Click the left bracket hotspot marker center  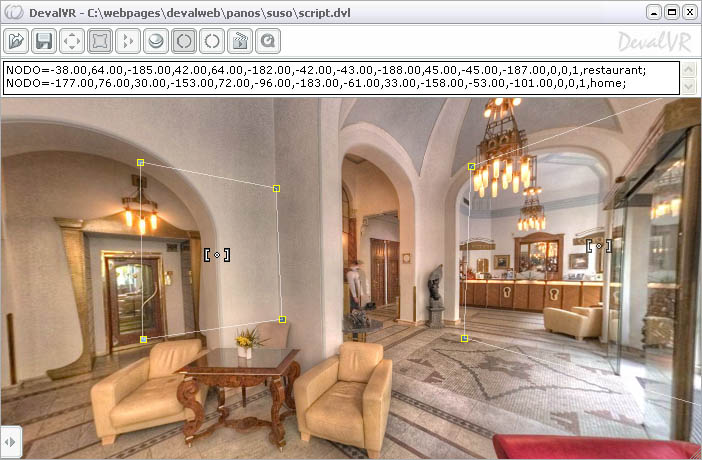click(x=217, y=255)
